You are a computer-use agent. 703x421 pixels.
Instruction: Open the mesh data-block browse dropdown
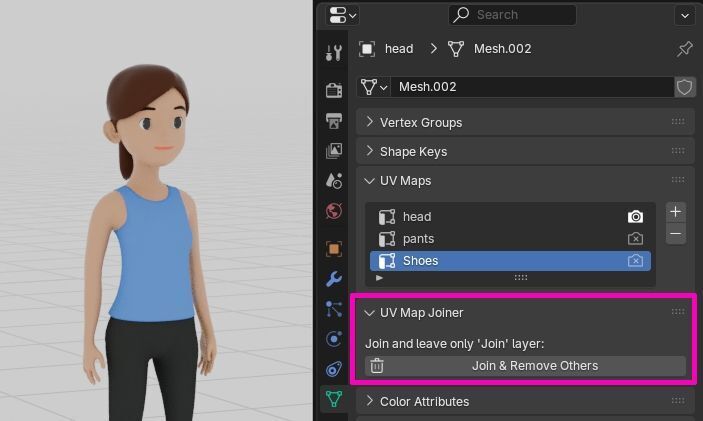[x=374, y=87]
